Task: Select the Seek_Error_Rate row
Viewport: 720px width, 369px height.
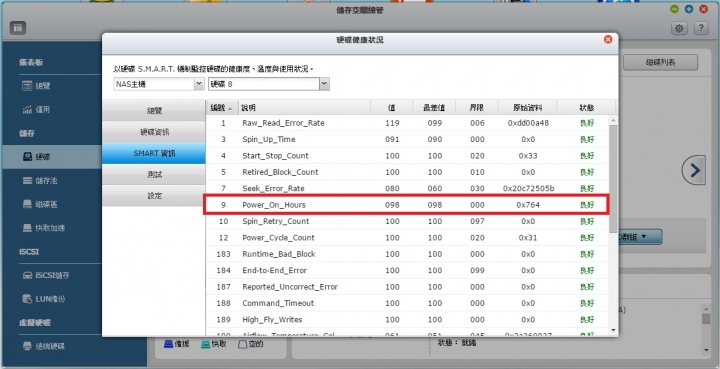Action: pyautogui.click(x=407, y=188)
